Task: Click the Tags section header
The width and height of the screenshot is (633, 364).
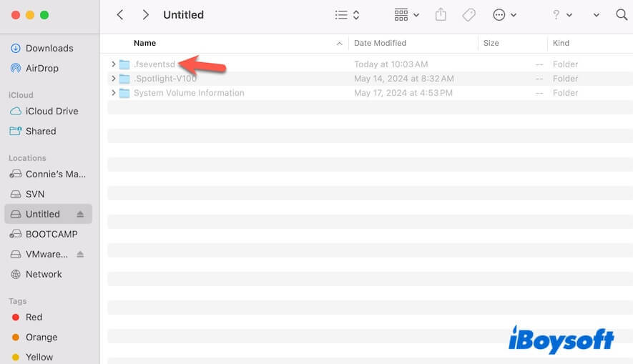Action: (x=18, y=302)
